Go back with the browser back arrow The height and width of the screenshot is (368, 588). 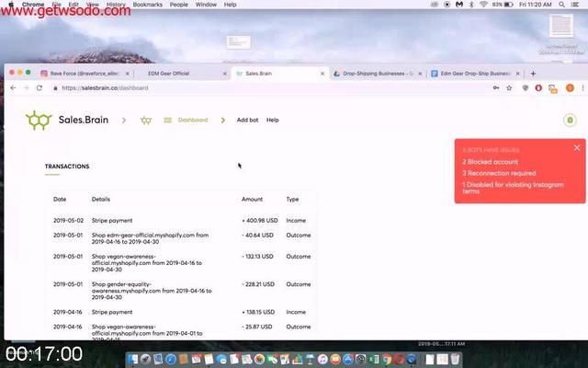[13, 88]
